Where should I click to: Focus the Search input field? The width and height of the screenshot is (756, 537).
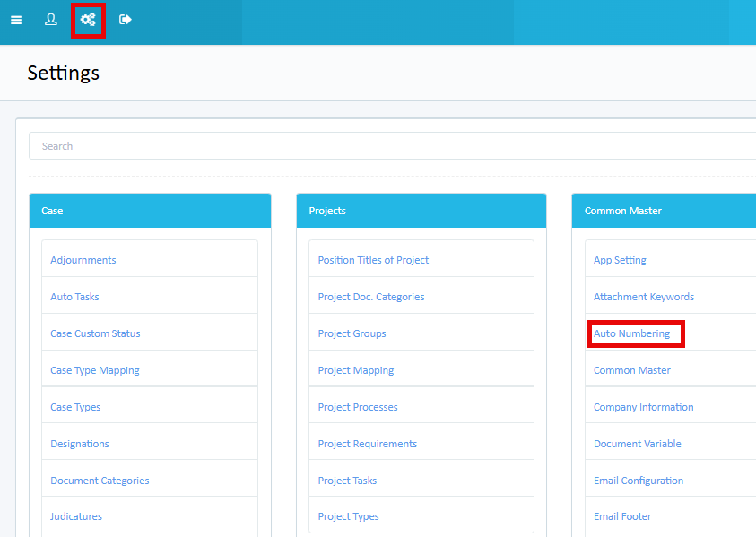[x=392, y=145]
